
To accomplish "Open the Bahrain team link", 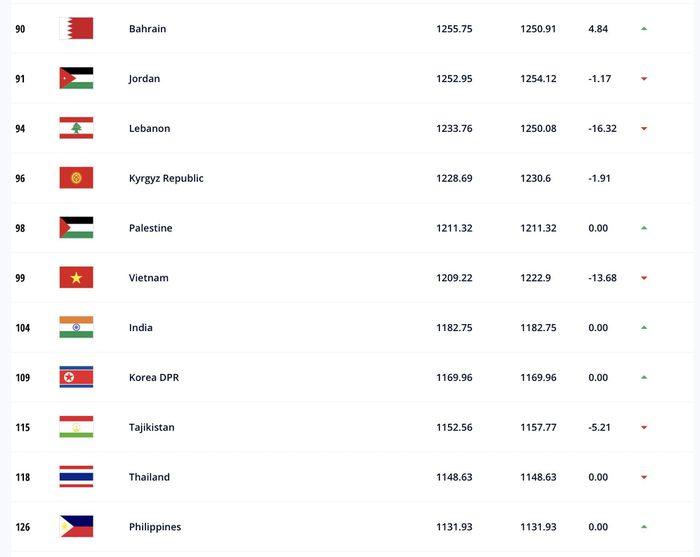I will [x=147, y=29].
